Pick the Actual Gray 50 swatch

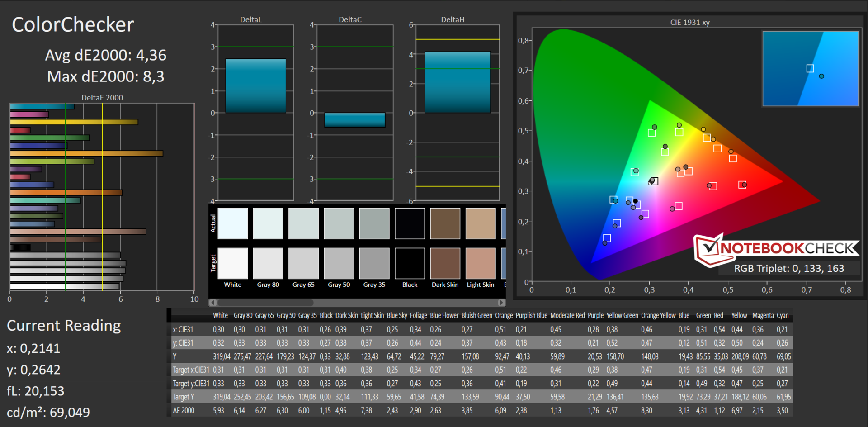click(x=339, y=223)
